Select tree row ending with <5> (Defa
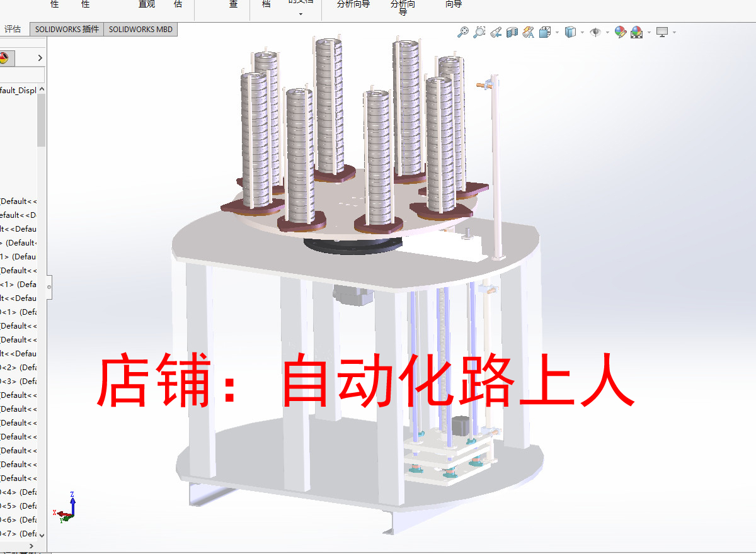Viewport: 756px width, 554px height. (19, 506)
